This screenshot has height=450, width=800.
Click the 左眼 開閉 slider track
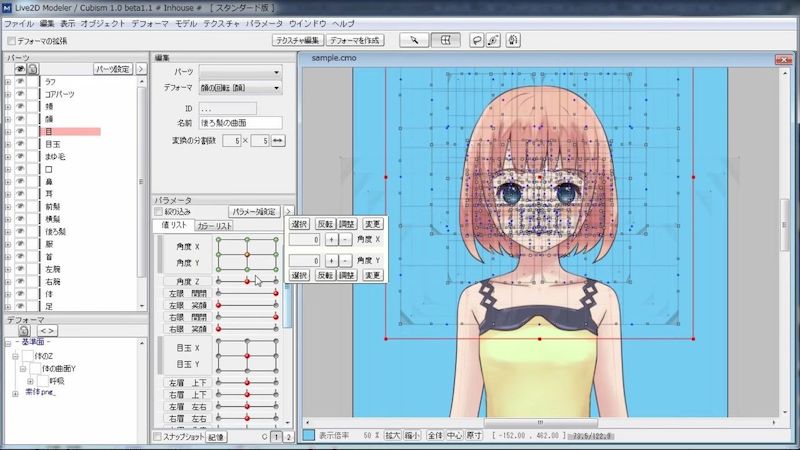pos(247,293)
